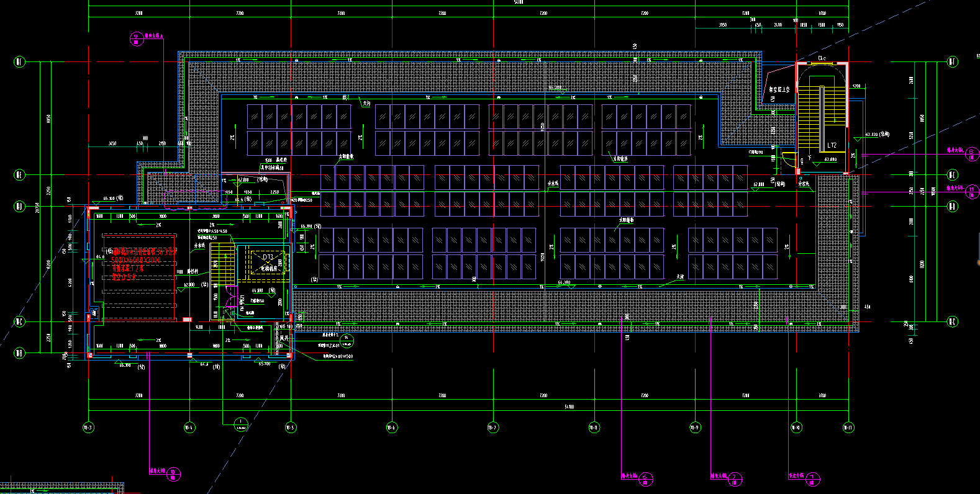Click the 62.320 elevation marker near LT2

(877, 135)
